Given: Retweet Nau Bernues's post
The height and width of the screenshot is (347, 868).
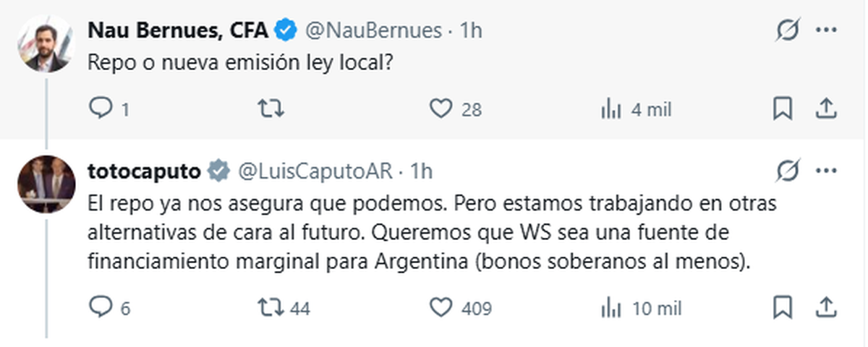Looking at the screenshot, I should coord(271,109).
